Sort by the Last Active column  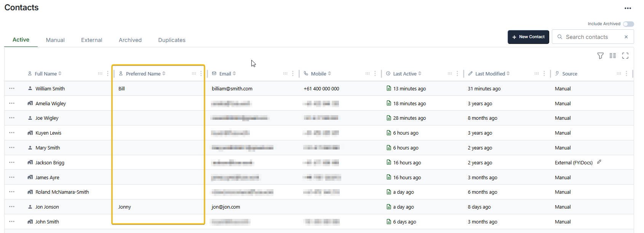[x=420, y=74]
